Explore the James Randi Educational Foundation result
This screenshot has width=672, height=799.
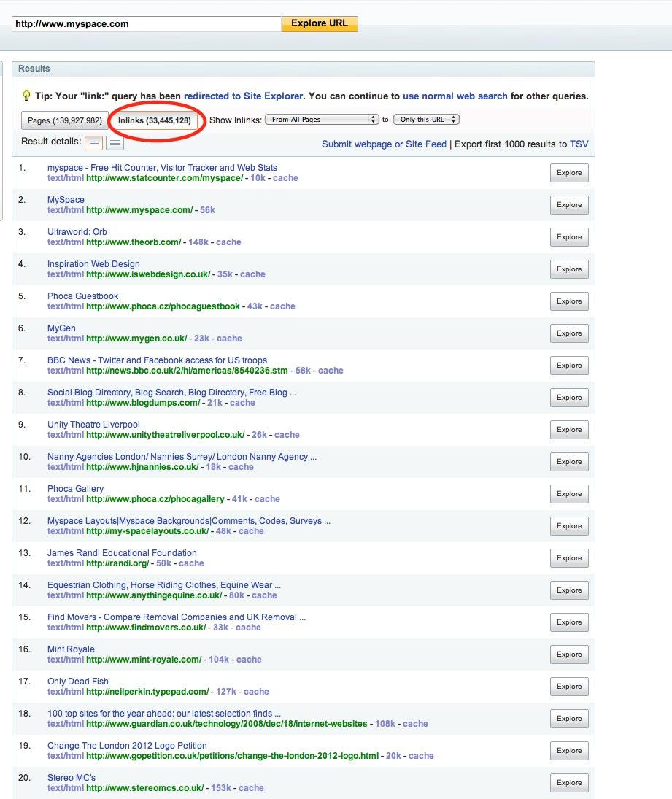(569, 558)
